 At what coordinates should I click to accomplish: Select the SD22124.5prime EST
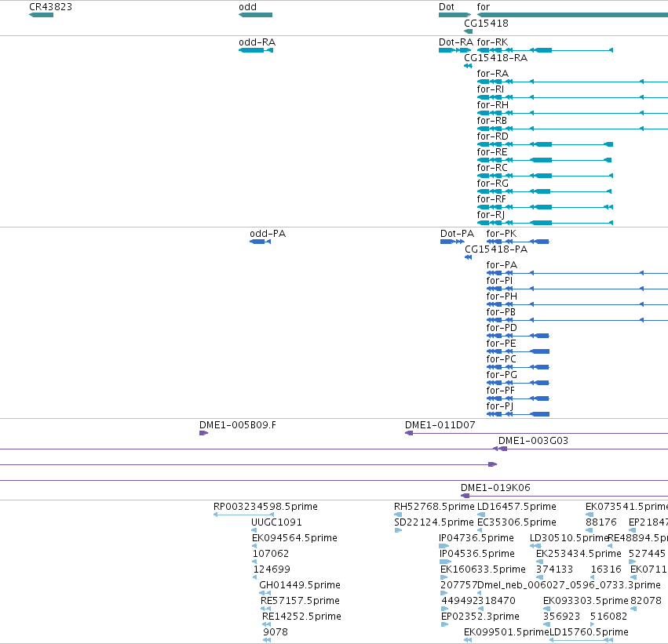[398, 530]
